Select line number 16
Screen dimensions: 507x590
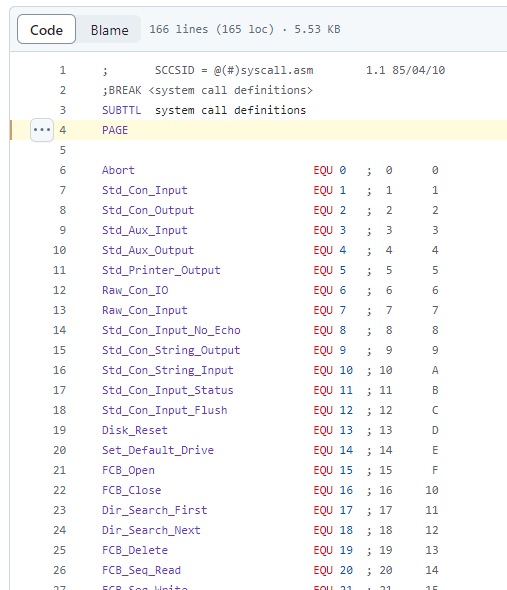[59, 370]
